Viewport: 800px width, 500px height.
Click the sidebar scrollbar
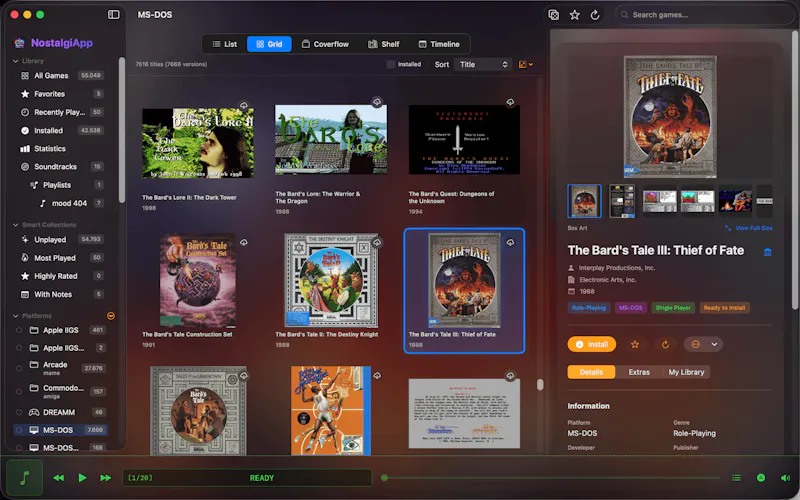point(121,130)
